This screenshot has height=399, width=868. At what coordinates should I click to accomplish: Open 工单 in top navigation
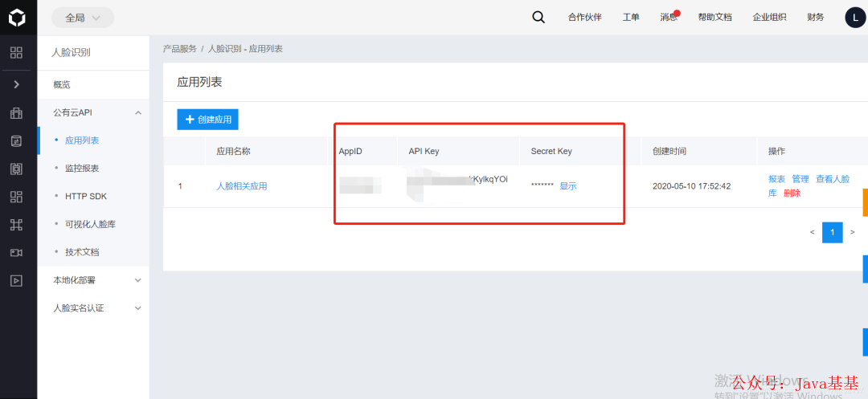[x=631, y=17]
